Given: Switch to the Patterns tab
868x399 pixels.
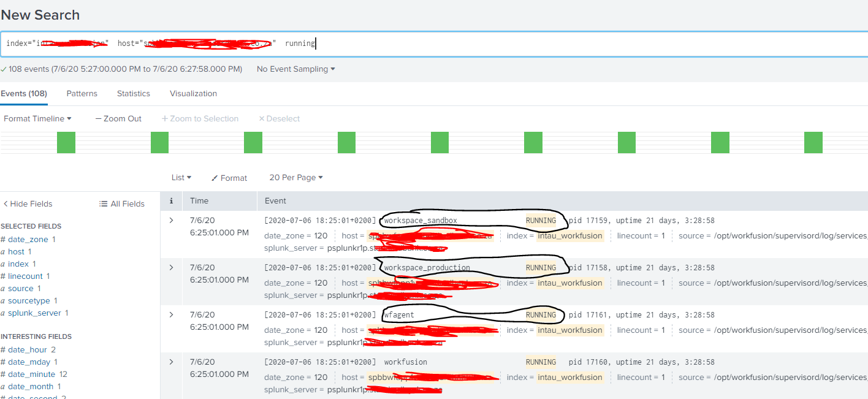Looking at the screenshot, I should 82,93.
